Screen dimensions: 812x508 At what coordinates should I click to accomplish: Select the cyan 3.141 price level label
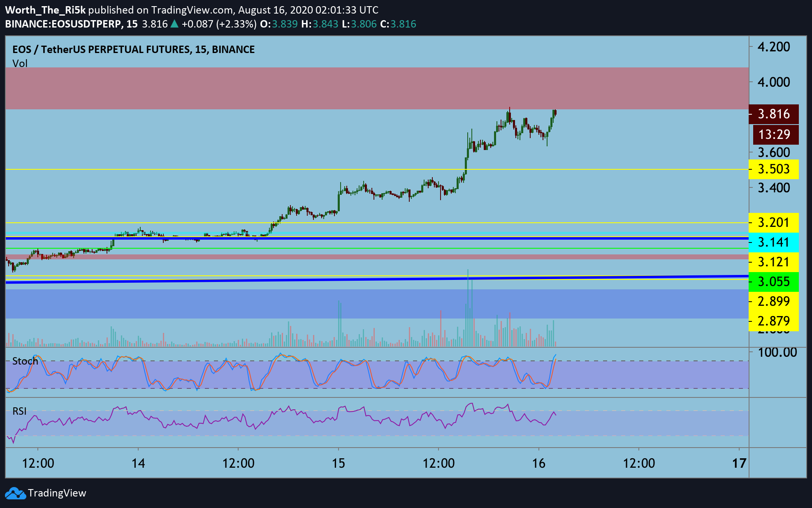tap(773, 242)
